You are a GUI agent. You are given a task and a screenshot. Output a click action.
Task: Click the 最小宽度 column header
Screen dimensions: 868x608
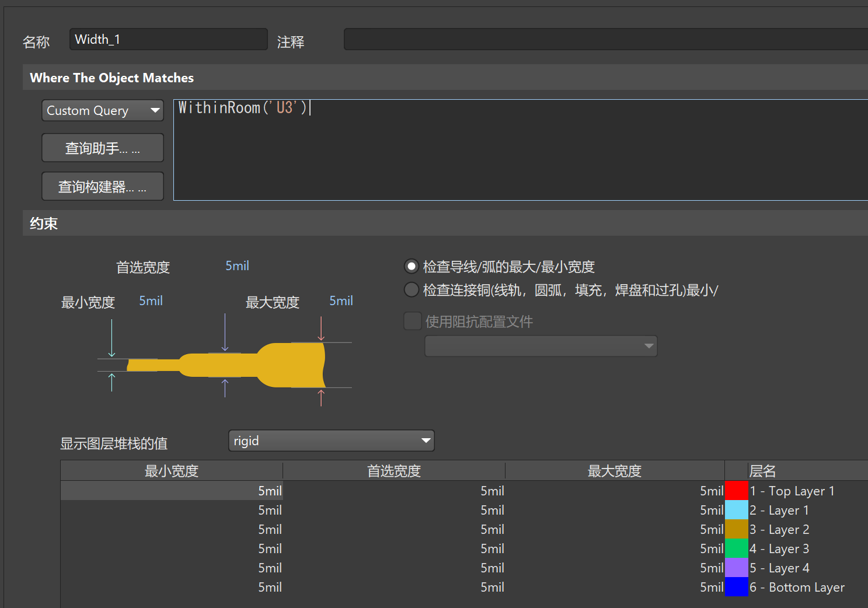172,471
